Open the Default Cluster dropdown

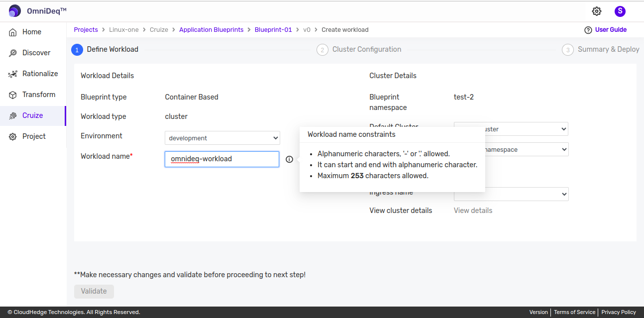coord(511,129)
